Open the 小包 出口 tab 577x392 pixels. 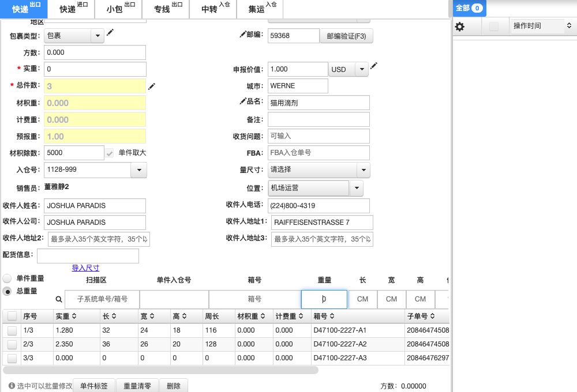[118, 9]
